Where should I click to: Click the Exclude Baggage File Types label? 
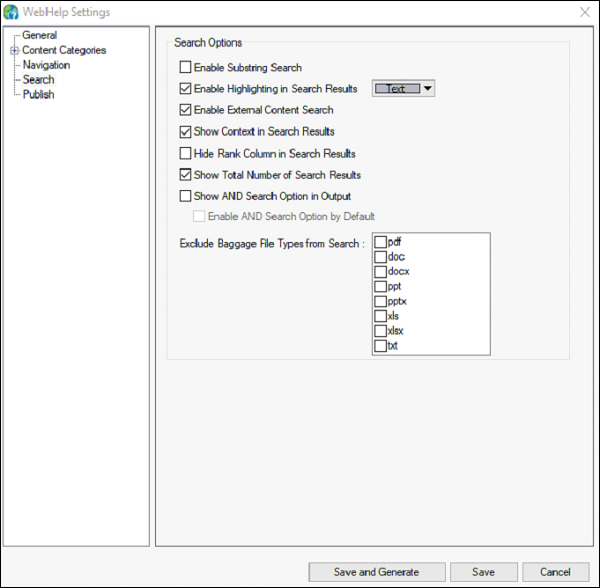pyautogui.click(x=272, y=244)
